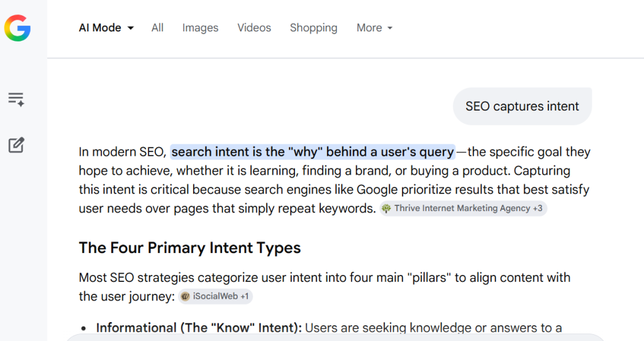
Task: Click the iSocialWeb favicon in the source chip
Action: (185, 296)
